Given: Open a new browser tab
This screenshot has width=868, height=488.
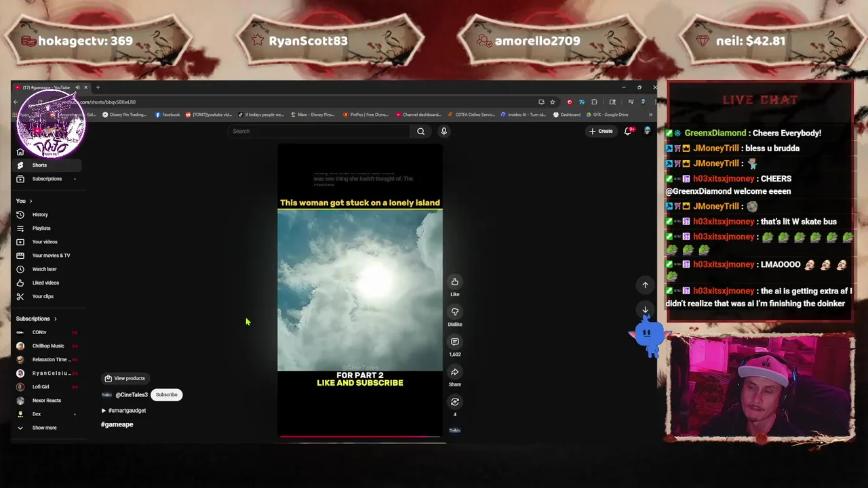Looking at the screenshot, I should [x=98, y=87].
